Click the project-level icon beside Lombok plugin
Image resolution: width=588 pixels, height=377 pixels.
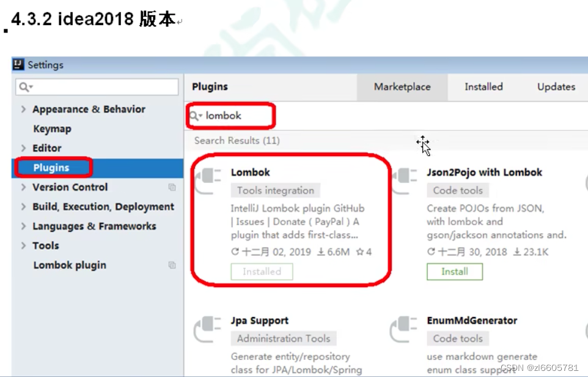click(x=172, y=265)
